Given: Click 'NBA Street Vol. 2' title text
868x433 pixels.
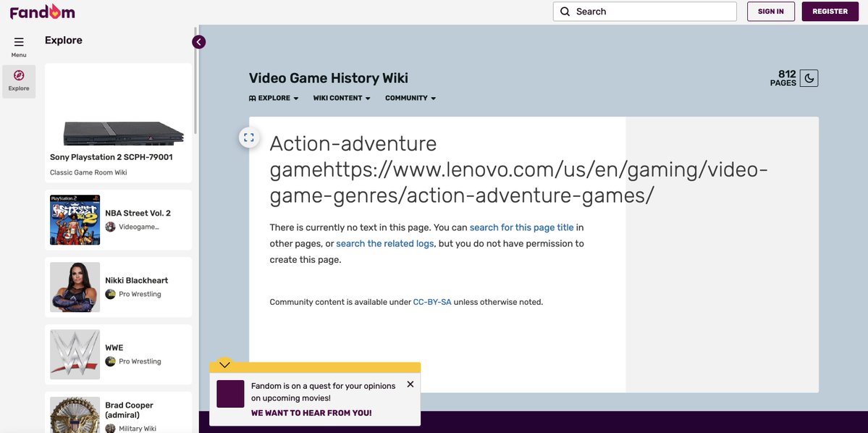Looking at the screenshot, I should coord(138,213).
